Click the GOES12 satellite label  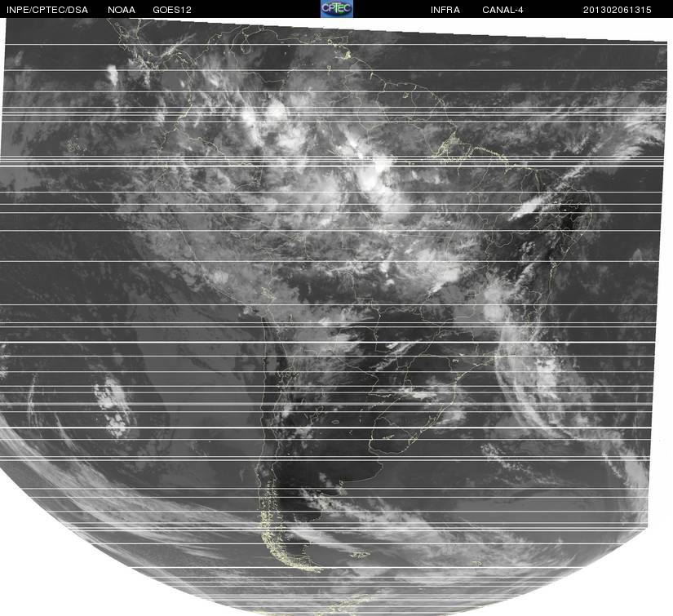(x=172, y=10)
